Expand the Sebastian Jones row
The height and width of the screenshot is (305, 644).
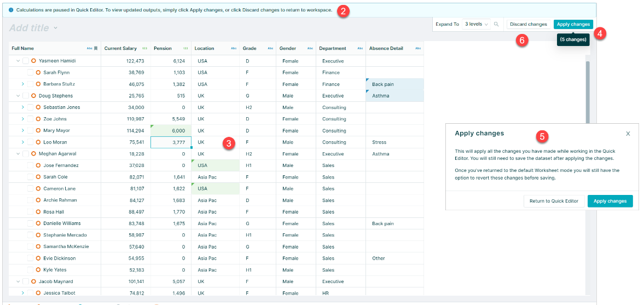(x=22, y=107)
